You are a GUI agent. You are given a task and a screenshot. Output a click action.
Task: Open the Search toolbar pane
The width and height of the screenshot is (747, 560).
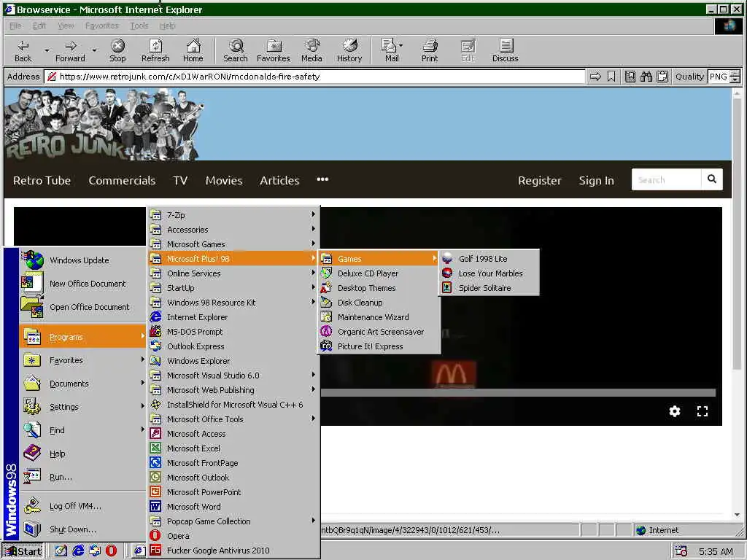click(x=236, y=50)
